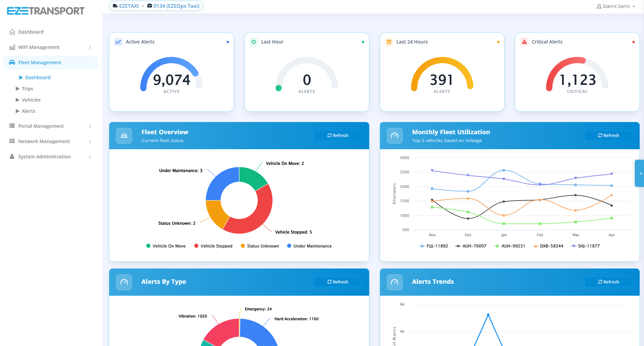Click the Last Hour clock icon
Image resolution: width=644 pixels, height=346 pixels.
tap(254, 42)
